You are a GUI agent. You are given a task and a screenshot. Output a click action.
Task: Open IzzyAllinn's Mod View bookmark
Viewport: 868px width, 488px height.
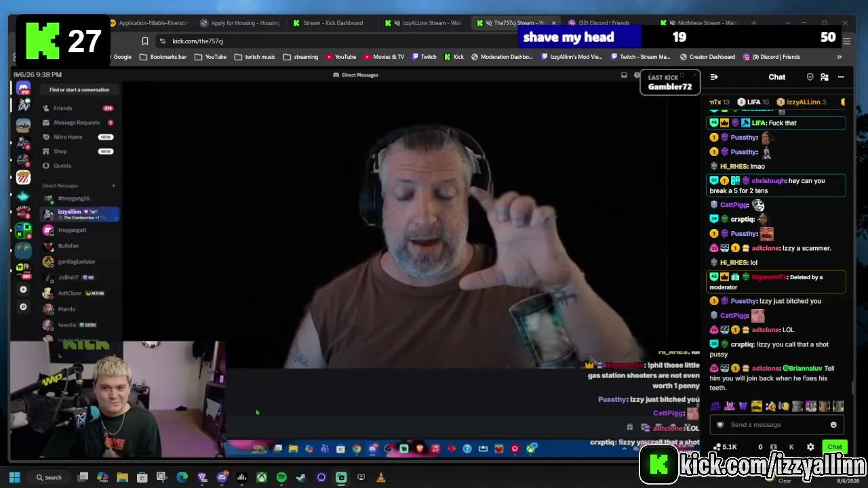(x=571, y=57)
